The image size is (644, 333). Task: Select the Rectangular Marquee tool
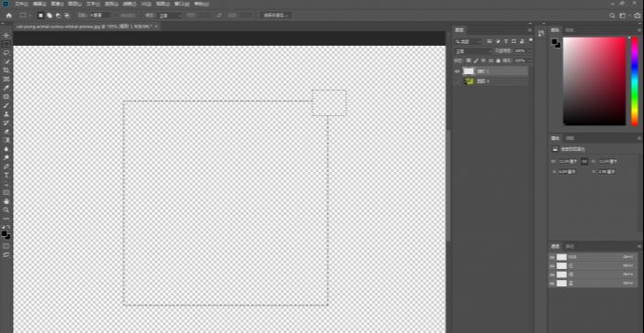click(6, 44)
